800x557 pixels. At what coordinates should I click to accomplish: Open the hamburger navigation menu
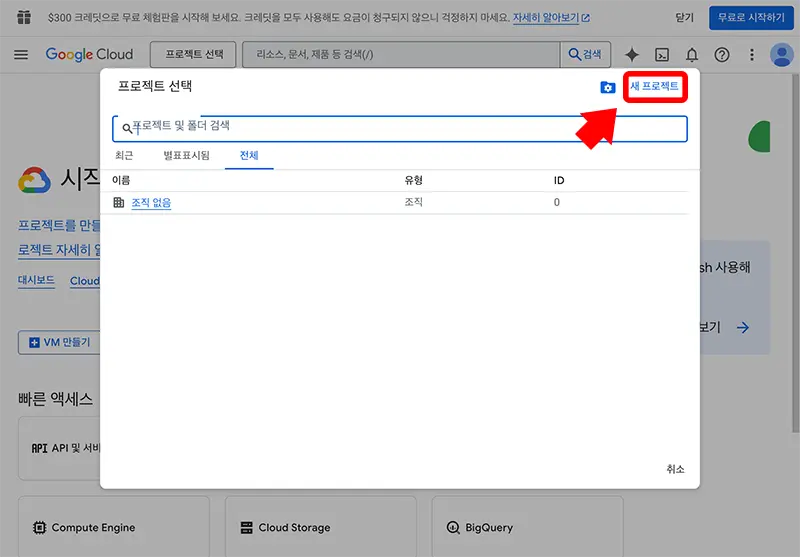click(x=21, y=55)
